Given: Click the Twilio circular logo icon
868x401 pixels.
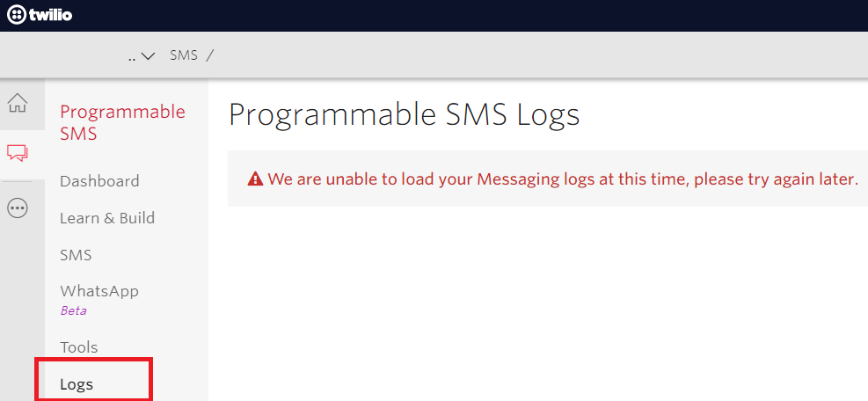Looking at the screenshot, I should pyautogui.click(x=16, y=15).
